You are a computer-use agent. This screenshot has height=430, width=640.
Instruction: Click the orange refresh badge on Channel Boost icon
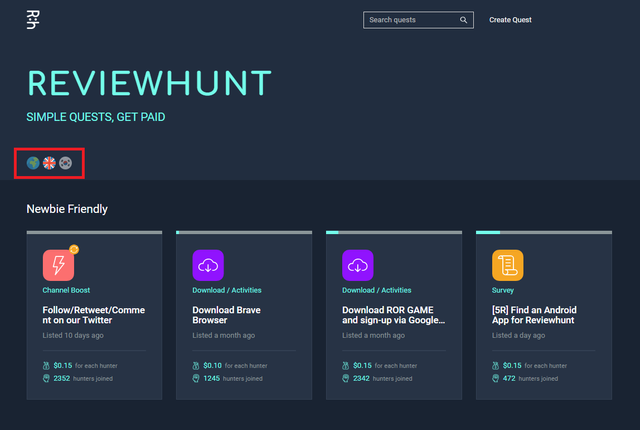click(74, 249)
